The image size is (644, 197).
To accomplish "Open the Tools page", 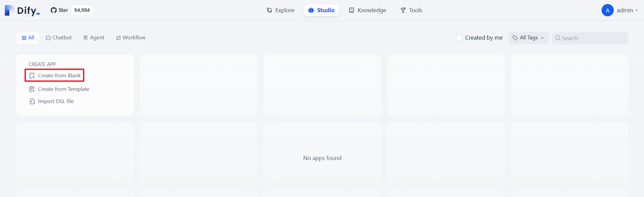I will pyautogui.click(x=411, y=10).
